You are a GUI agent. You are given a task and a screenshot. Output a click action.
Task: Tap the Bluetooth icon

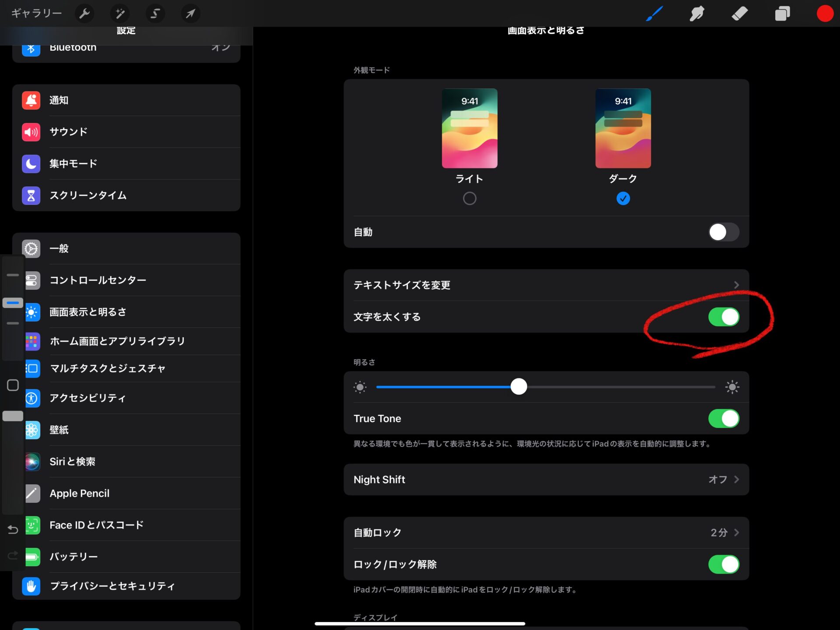[31, 49]
